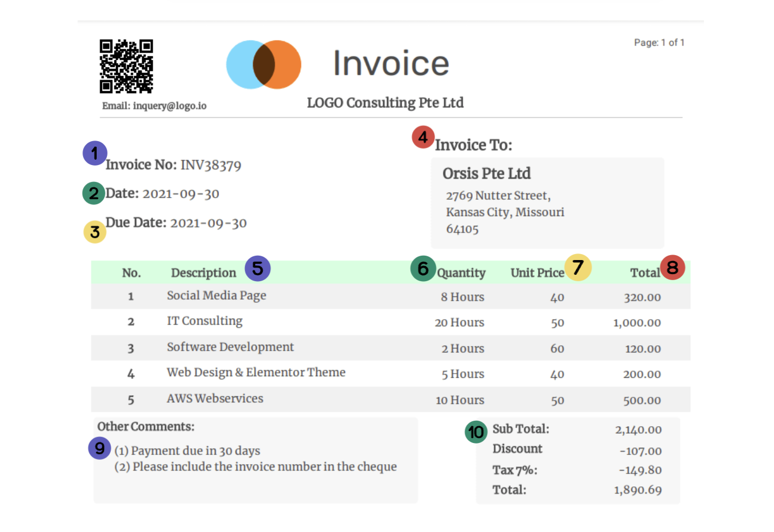Viewport: 774px width, 532px height.
Task: Click the 2 Hours quantity cell
Action: (462, 349)
